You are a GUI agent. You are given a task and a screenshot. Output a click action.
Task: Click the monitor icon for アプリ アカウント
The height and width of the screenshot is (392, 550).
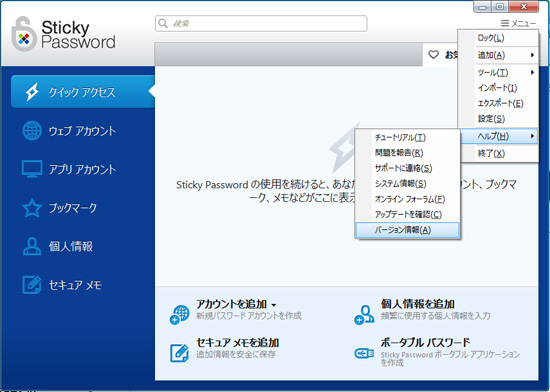(32, 169)
